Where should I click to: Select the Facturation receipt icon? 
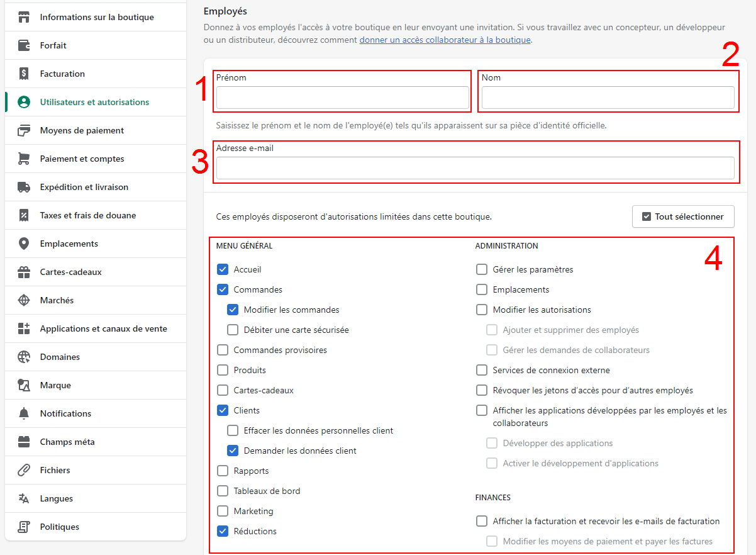point(24,74)
